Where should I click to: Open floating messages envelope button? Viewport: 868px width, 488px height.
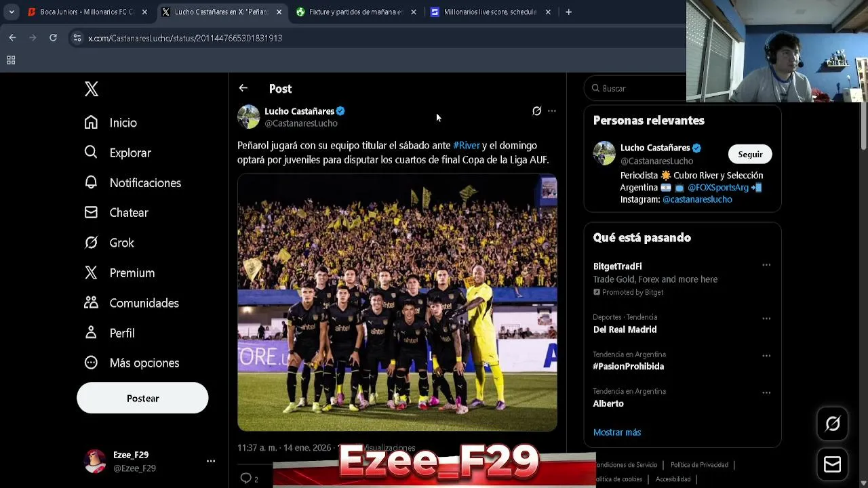832,464
